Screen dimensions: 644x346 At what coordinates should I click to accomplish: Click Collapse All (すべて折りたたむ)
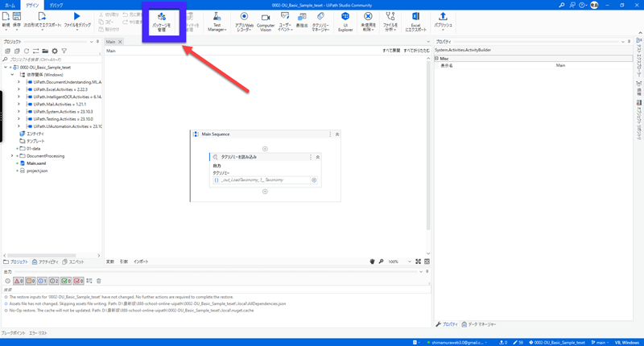point(416,51)
